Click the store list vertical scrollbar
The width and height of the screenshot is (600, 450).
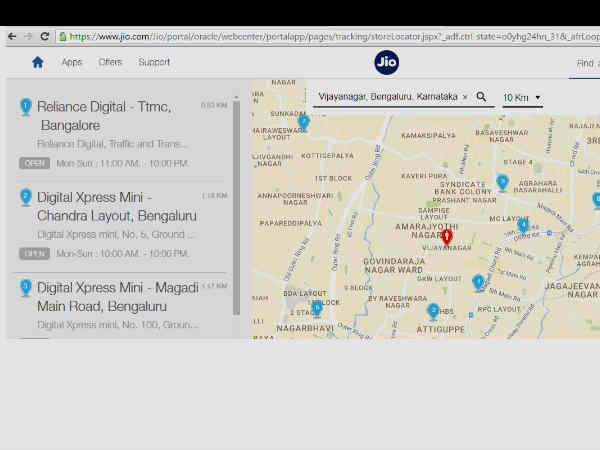pos(237,200)
